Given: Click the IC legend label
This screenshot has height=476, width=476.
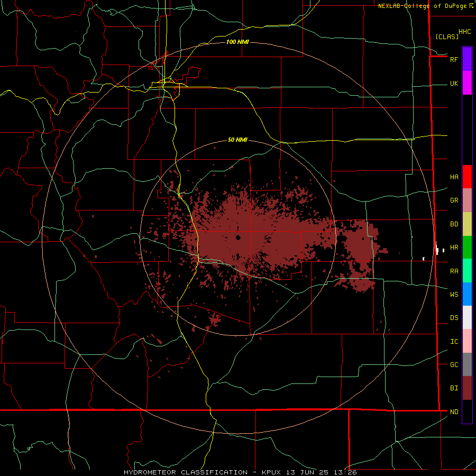Looking at the screenshot, I should coord(454,342).
